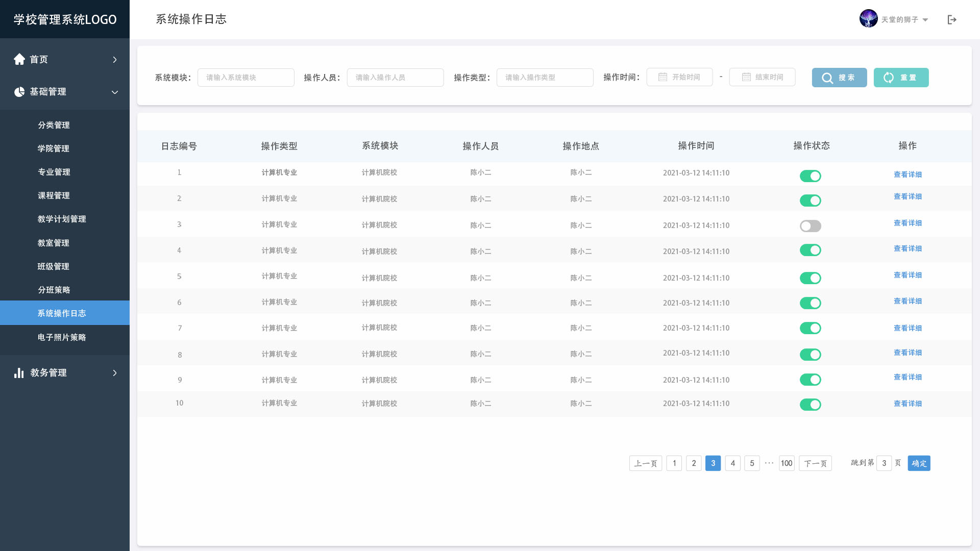Click 查看详细 for log 10
The width and height of the screenshot is (980, 551).
tap(908, 404)
